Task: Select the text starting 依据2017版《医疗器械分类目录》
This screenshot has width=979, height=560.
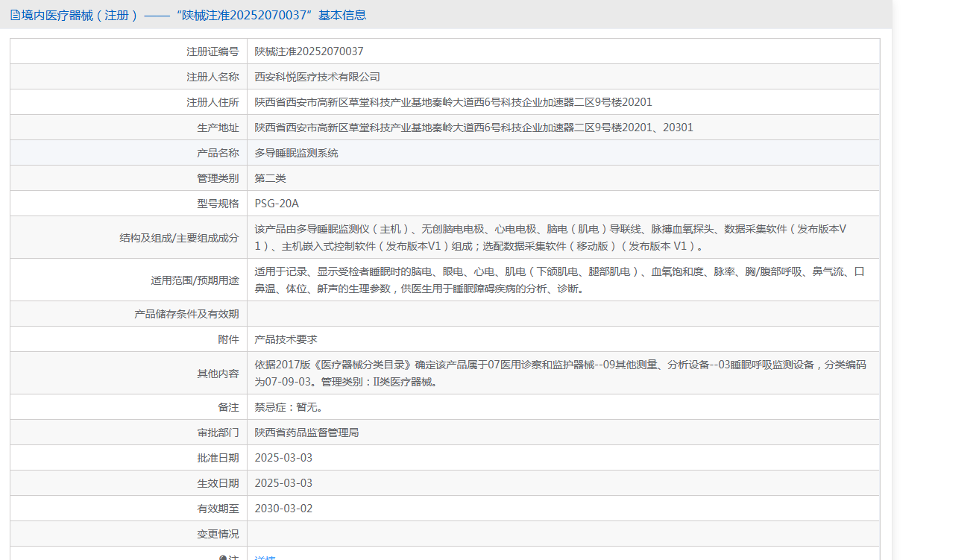Action: [561, 374]
